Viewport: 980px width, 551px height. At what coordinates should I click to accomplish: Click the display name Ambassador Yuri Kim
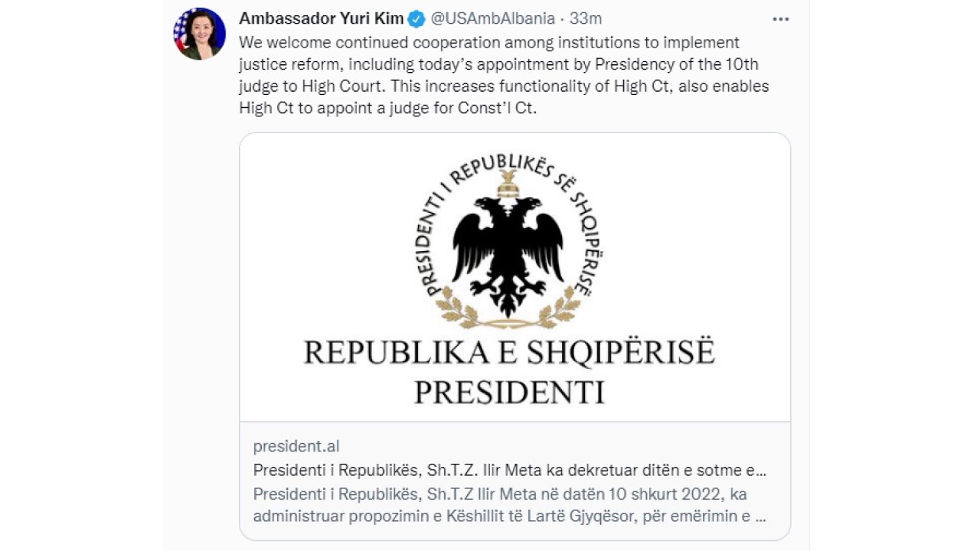pos(321,19)
